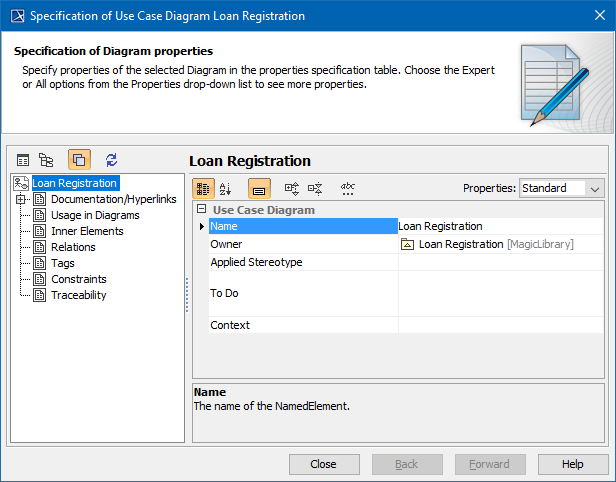Screen dimensions: 616x482
Task: Click the Name row arrow indicator
Action: (202, 226)
